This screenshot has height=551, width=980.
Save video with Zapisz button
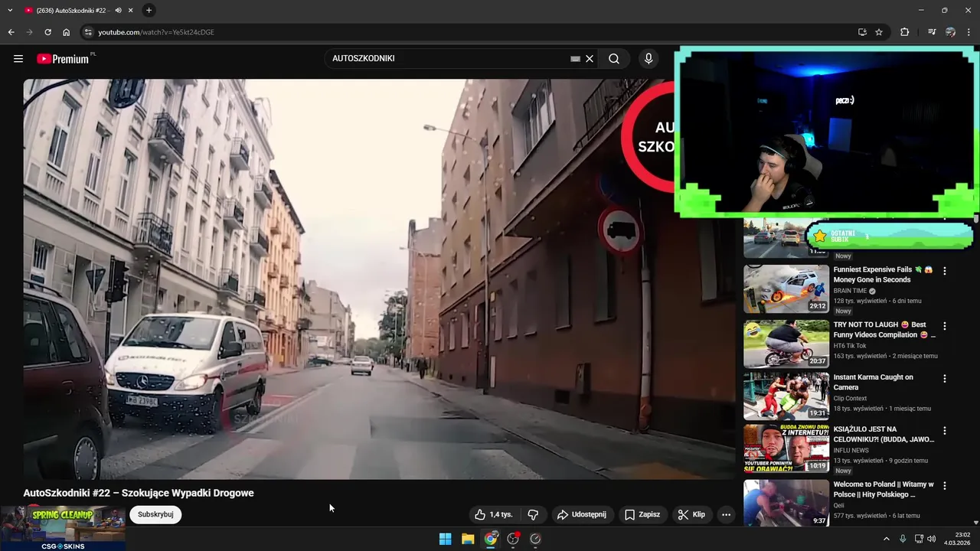pyautogui.click(x=642, y=514)
